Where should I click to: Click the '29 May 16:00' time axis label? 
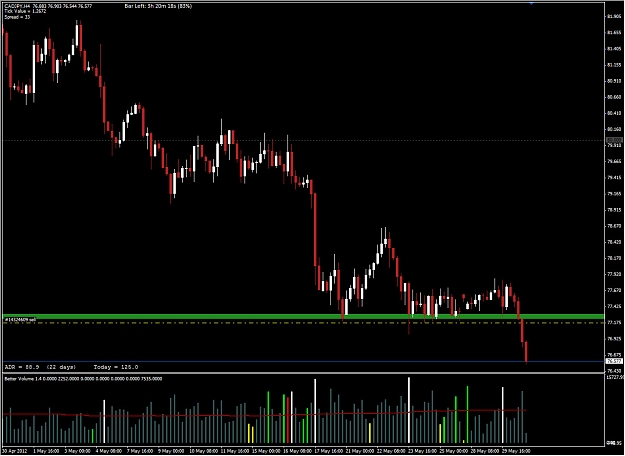[515, 451]
